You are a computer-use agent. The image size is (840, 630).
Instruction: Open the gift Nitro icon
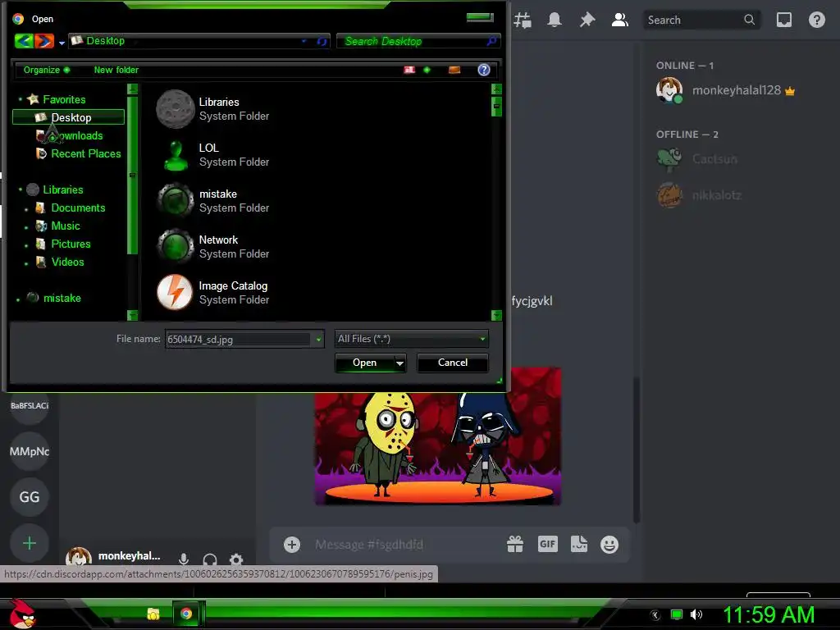[515, 545]
